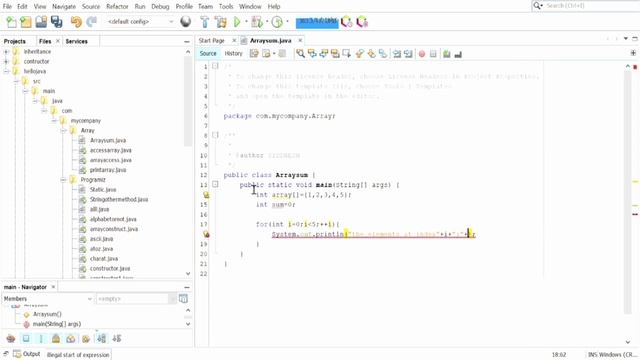Click the Source view button

pyautogui.click(x=208, y=53)
